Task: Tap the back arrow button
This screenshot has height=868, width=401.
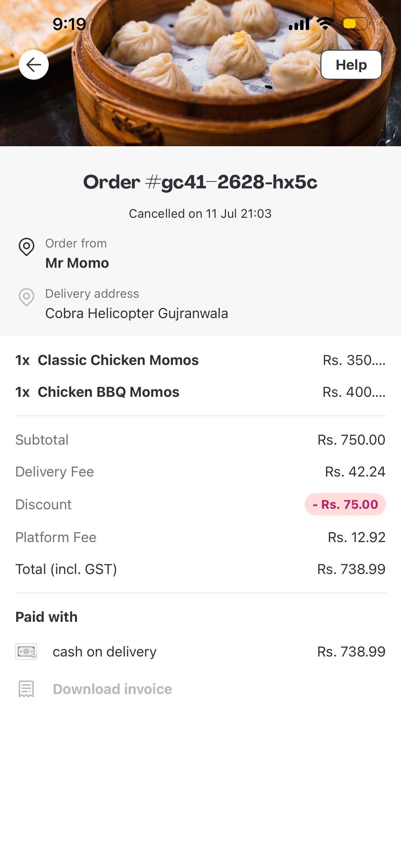Action: 34,65
